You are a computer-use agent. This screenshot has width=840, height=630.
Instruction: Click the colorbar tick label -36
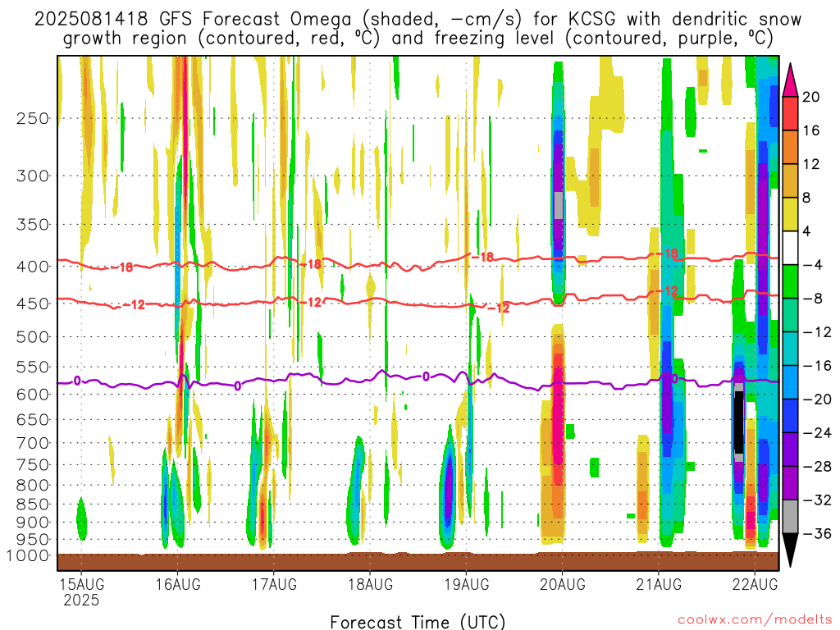click(817, 533)
